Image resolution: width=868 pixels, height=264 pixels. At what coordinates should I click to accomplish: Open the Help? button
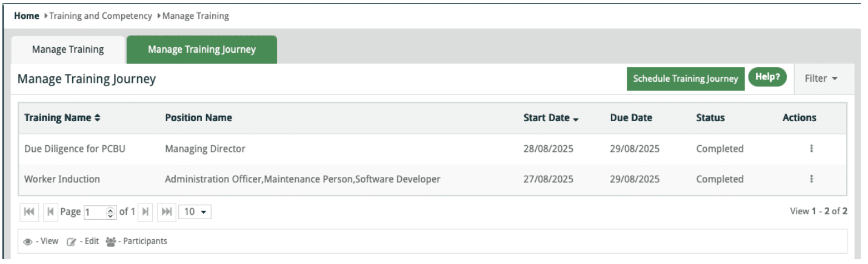click(767, 78)
